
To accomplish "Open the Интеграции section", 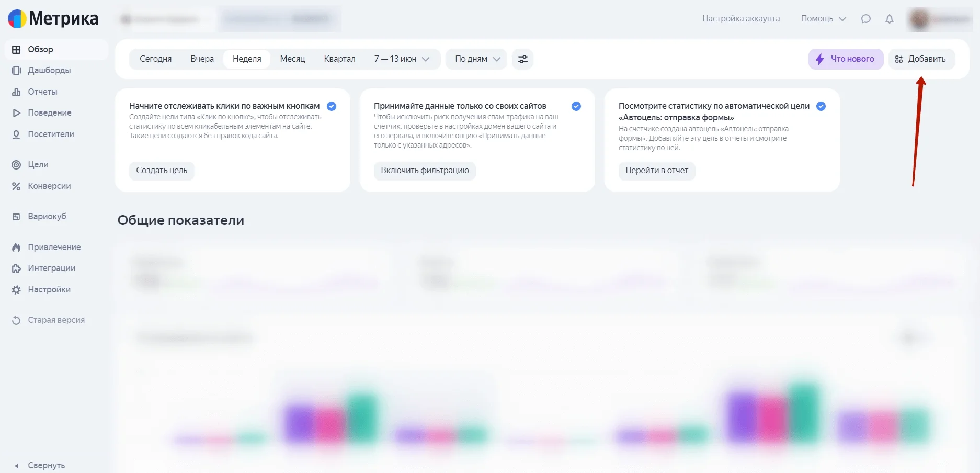I will coord(56,268).
